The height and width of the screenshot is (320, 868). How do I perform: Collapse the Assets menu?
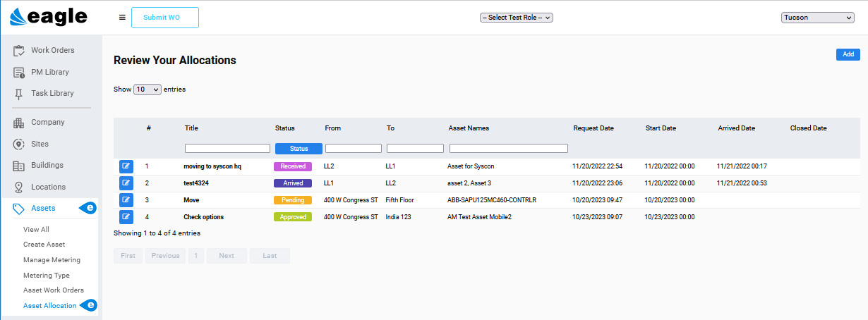[x=43, y=209]
